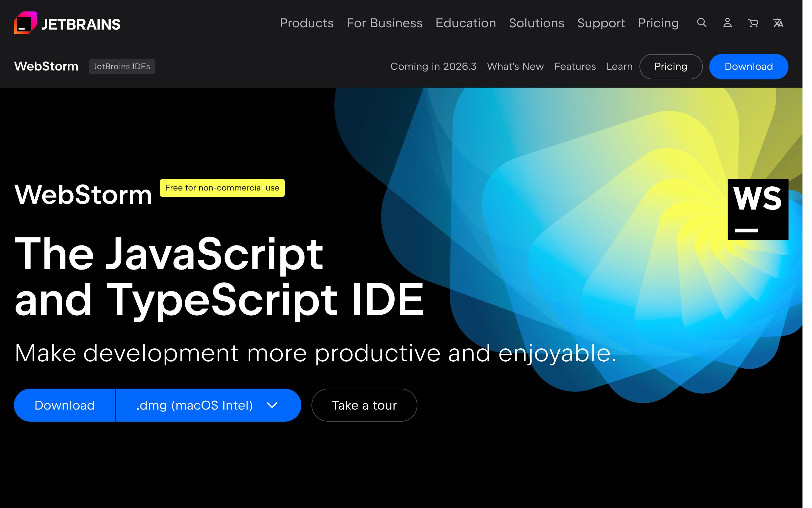Expand the .dmg (macOS Intel) dropdown
Image resolution: width=812 pixels, height=508 pixels.
tap(208, 405)
